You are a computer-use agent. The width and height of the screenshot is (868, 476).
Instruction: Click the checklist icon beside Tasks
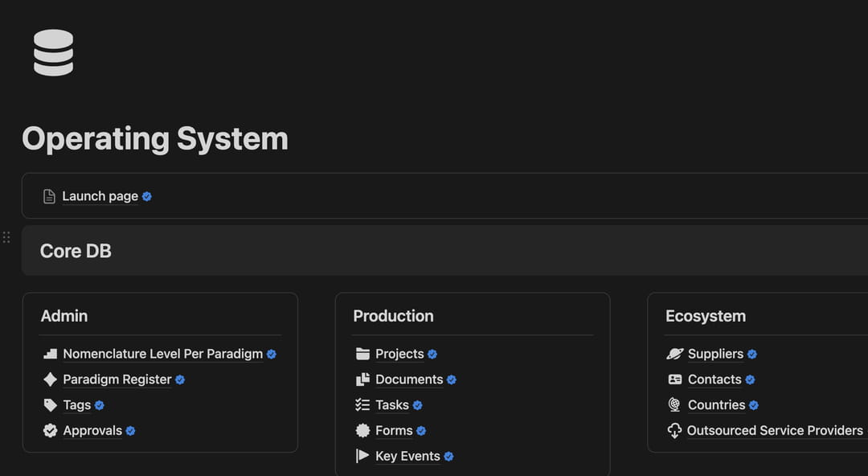[362, 404]
